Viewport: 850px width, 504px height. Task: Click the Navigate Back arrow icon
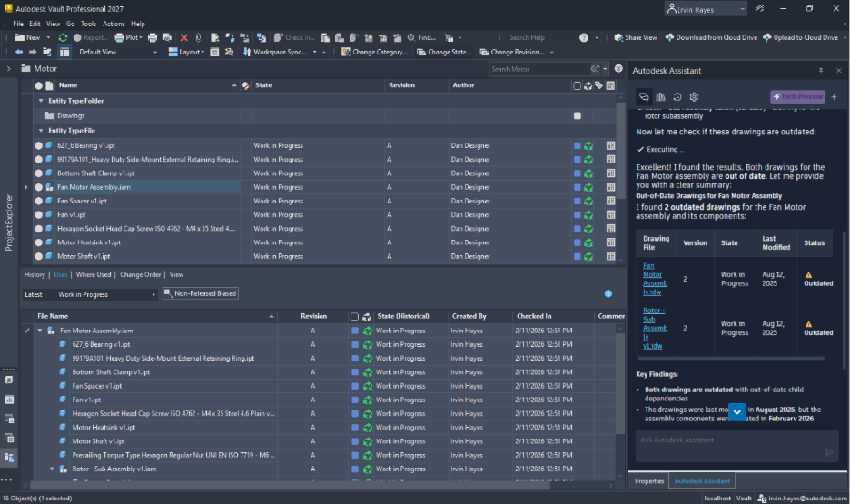[19, 52]
